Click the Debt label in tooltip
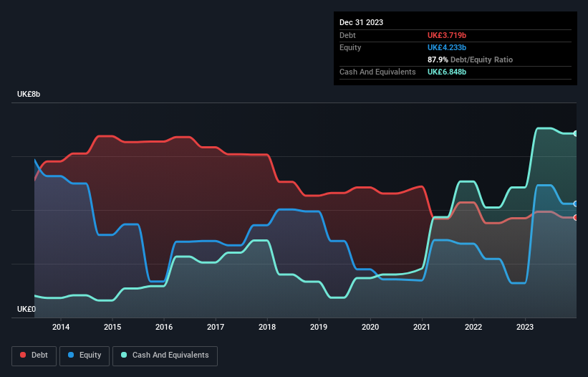The height and width of the screenshot is (377, 588). tap(347, 35)
